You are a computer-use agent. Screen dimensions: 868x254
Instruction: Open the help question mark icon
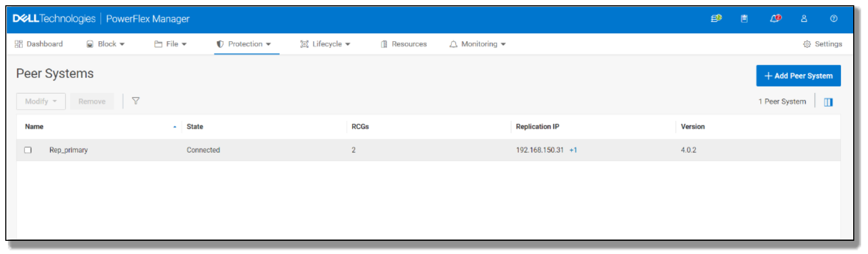[834, 18]
